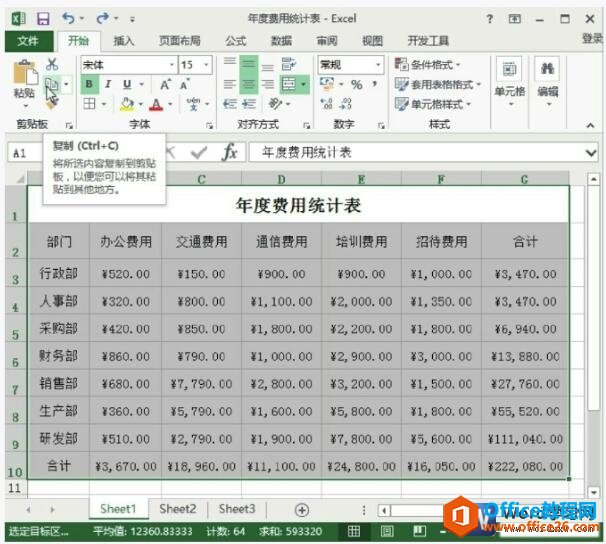Viewport: 606px width, 544px height.
Task: Select cell 行政部 in row 3
Action: [x=59, y=273]
